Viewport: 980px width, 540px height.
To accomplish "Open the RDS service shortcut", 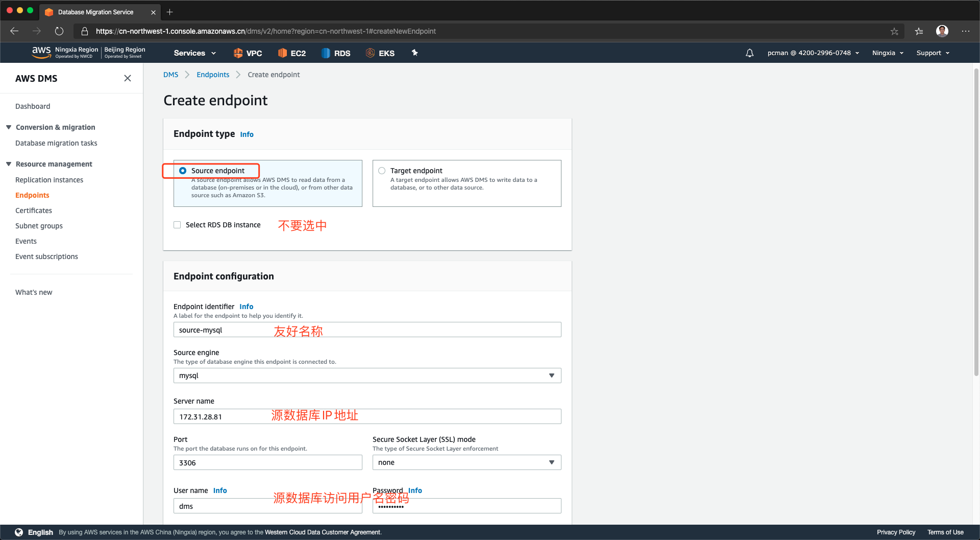I will click(336, 53).
